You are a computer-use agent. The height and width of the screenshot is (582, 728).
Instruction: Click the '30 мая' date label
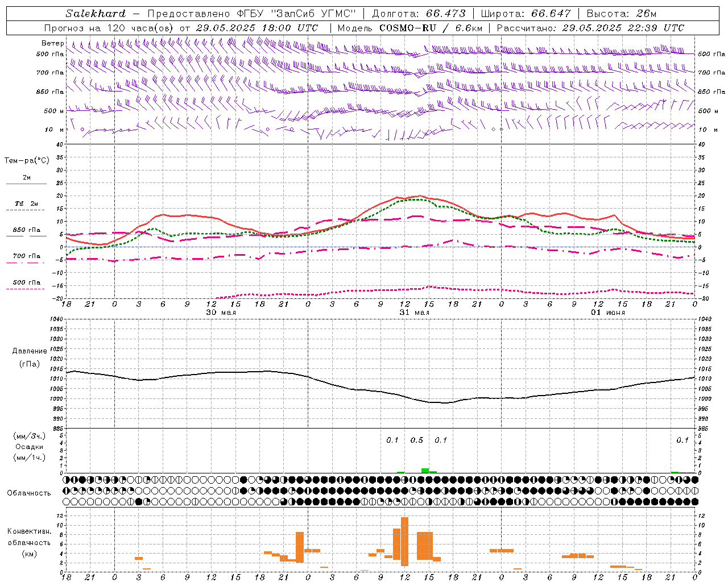pos(221,313)
